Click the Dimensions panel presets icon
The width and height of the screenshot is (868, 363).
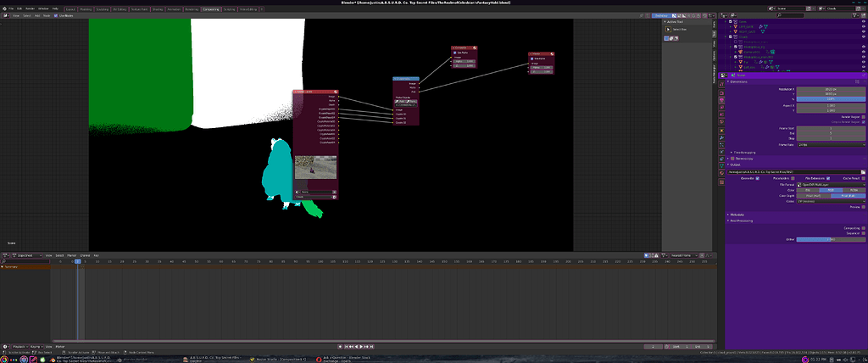tap(857, 81)
